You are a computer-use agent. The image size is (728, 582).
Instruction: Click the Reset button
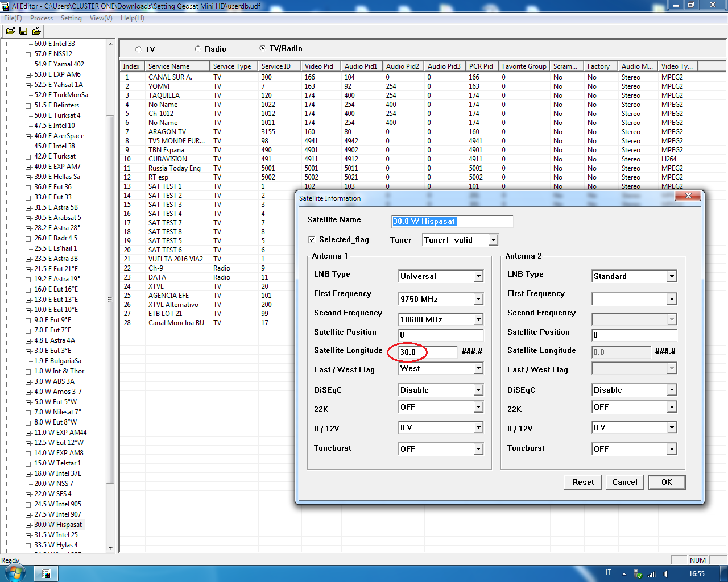(583, 482)
